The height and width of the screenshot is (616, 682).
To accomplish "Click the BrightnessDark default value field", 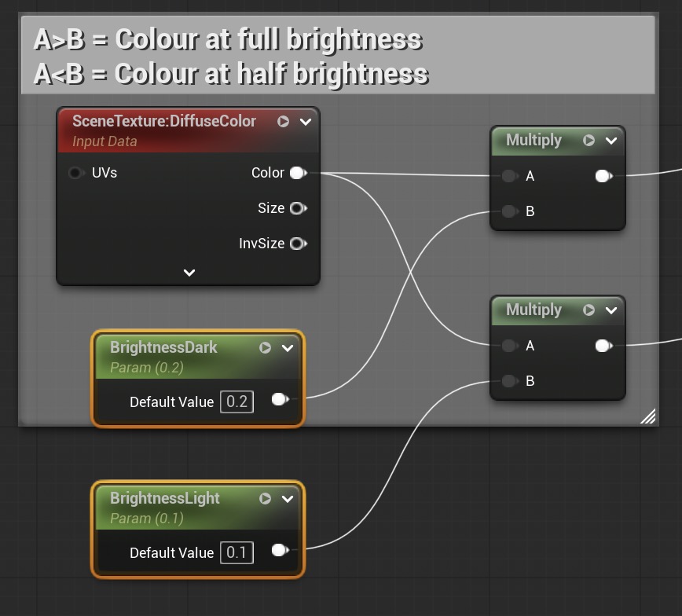I will coord(236,402).
